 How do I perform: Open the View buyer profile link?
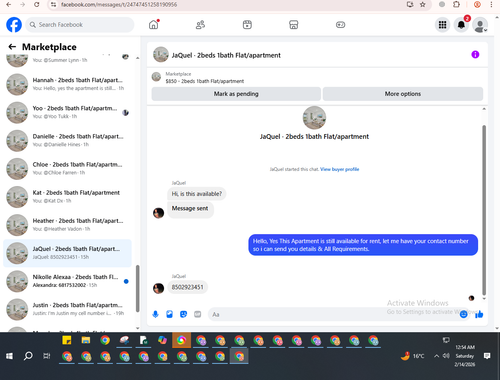[339, 169]
